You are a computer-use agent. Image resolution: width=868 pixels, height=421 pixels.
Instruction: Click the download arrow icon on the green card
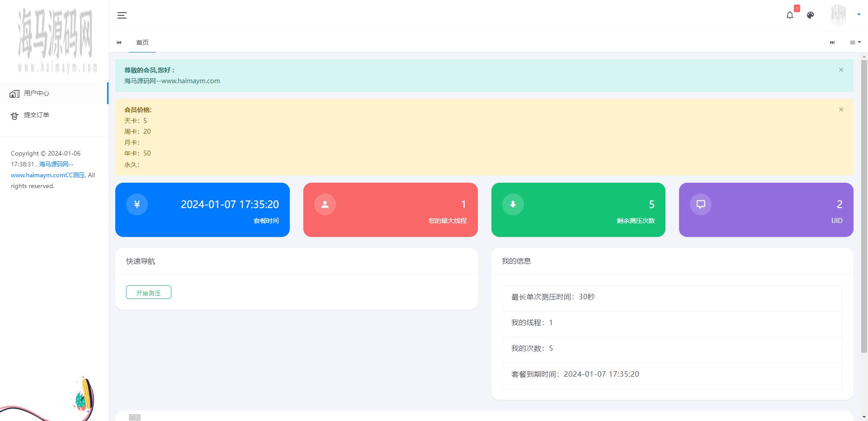point(513,204)
